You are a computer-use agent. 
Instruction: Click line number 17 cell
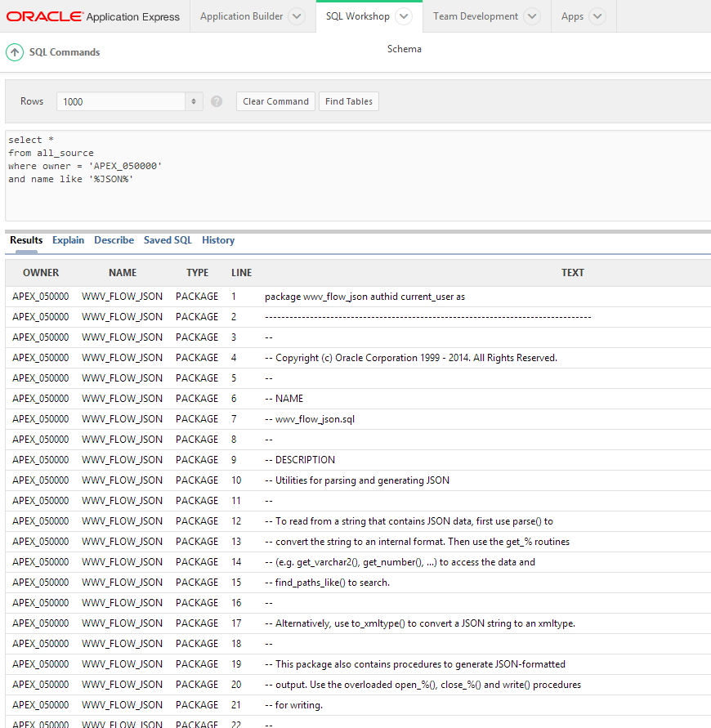coord(236,623)
